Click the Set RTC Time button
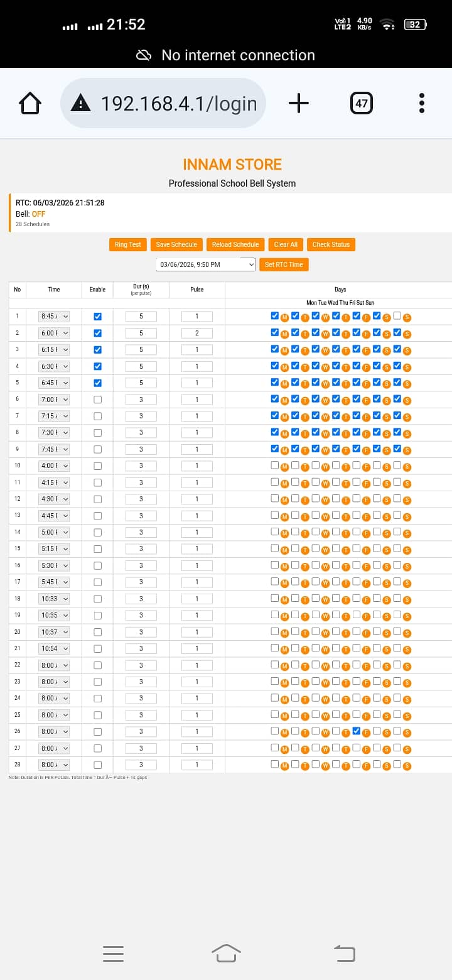Viewport: 452px width, 980px height. tap(284, 264)
